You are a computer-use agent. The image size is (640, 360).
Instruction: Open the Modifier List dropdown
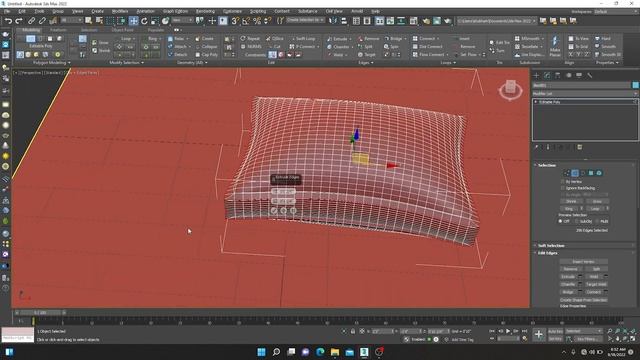click(x=584, y=94)
